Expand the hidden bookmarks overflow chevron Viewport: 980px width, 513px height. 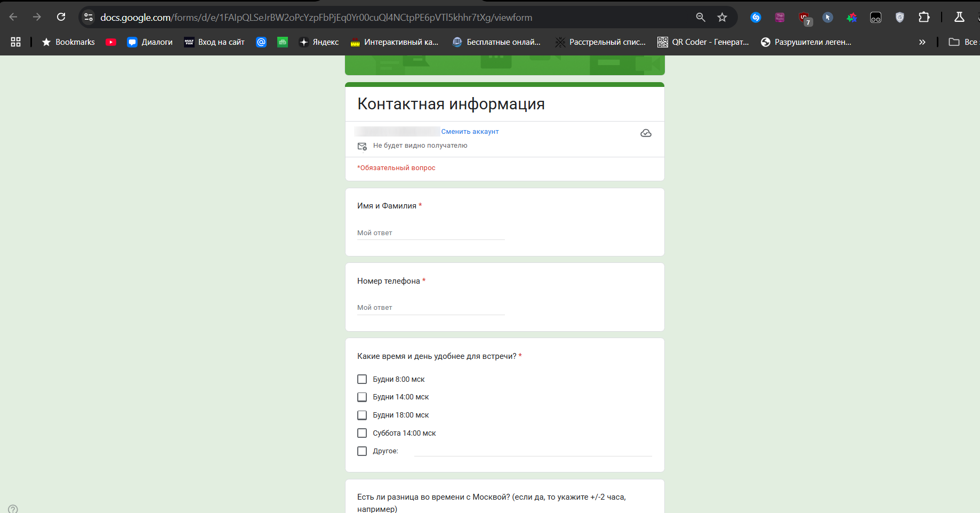click(922, 42)
